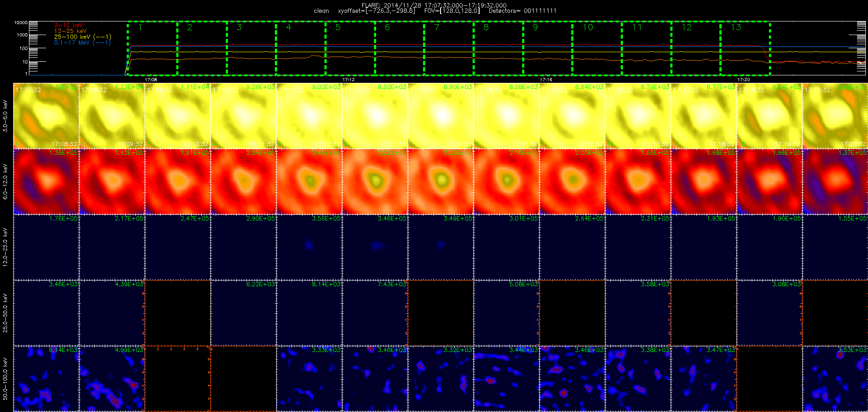This screenshot has height=412, width=868.
Task: Open the 12.0-25.0 keV image labeled 1.55E+05
Action: coord(835,247)
